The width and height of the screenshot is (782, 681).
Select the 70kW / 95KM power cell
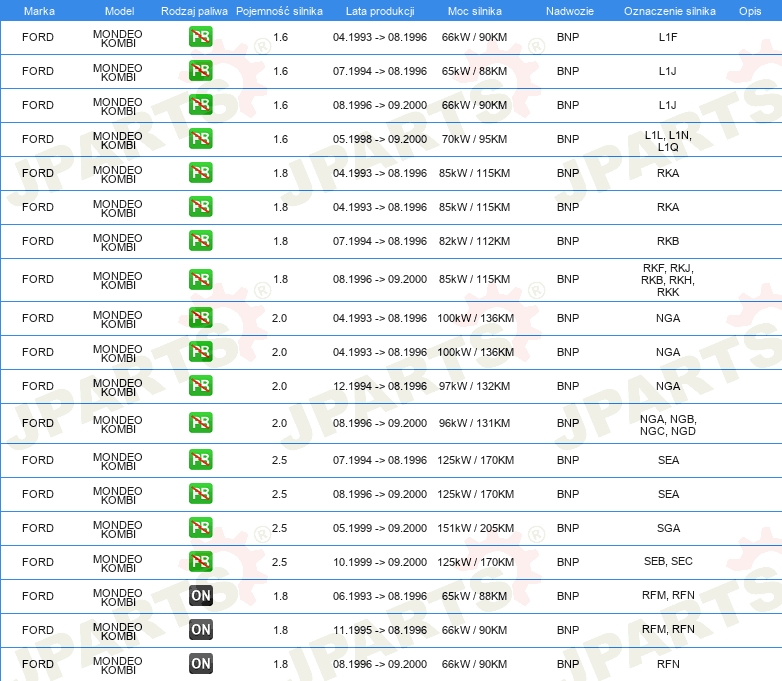(x=474, y=139)
